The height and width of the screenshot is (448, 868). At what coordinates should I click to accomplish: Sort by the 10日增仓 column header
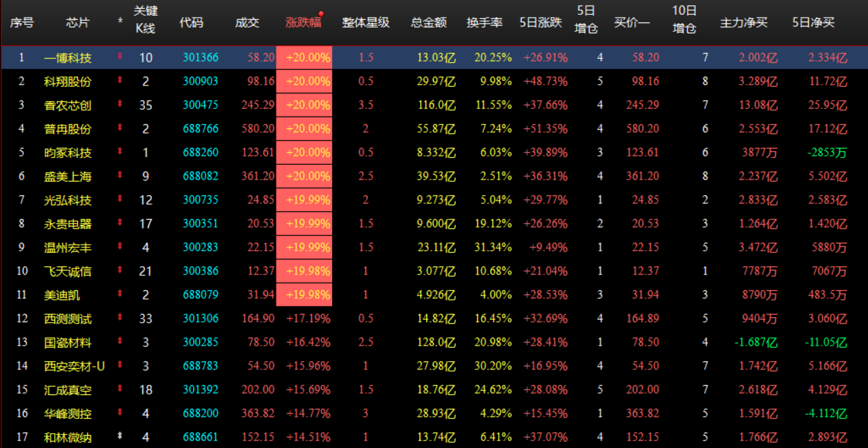684,20
